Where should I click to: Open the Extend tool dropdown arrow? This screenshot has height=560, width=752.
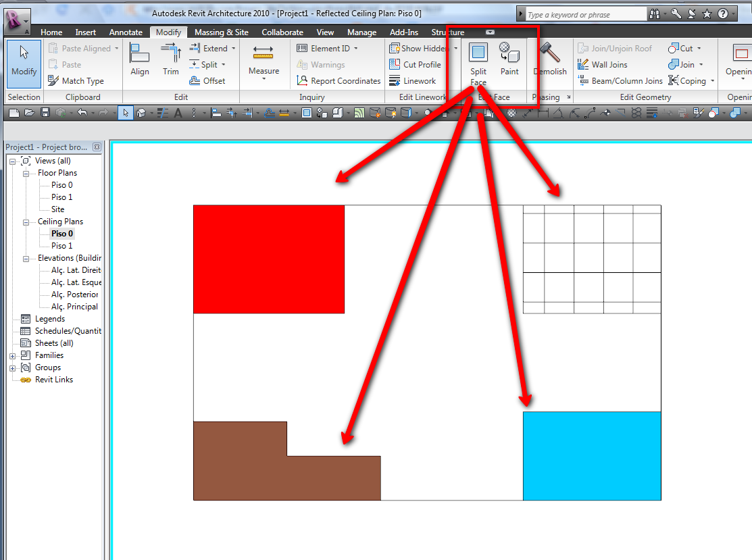(x=234, y=49)
